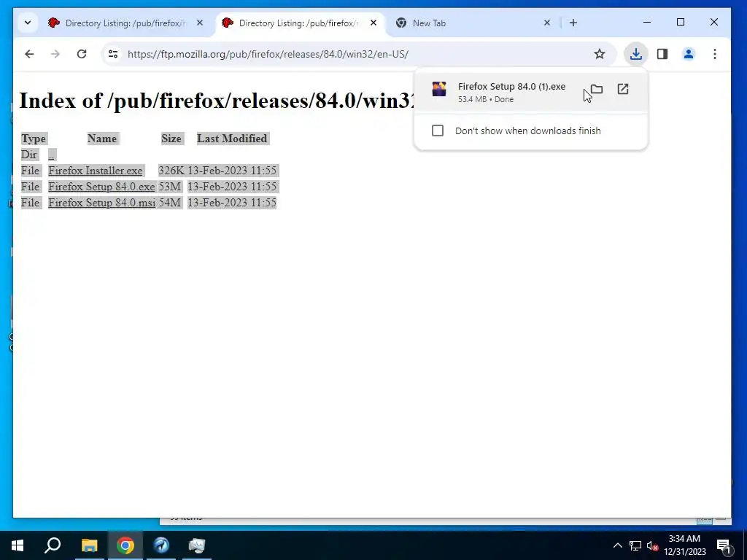The height and width of the screenshot is (560, 747).
Task: Open the Chrome three-dot menu
Action: click(x=715, y=54)
